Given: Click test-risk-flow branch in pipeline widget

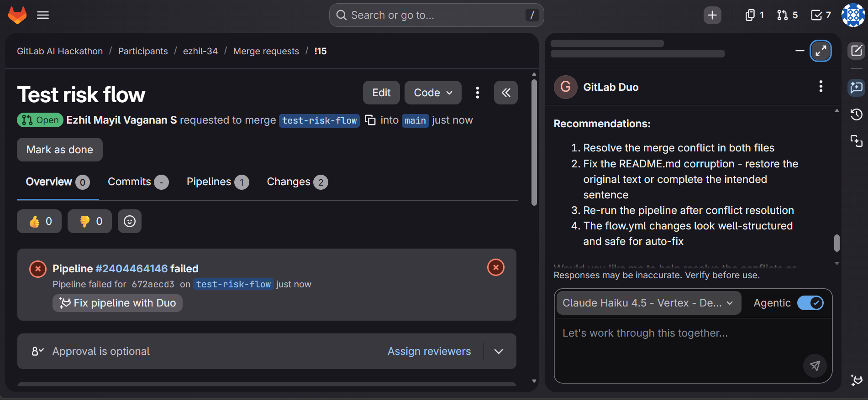Looking at the screenshot, I should point(233,284).
